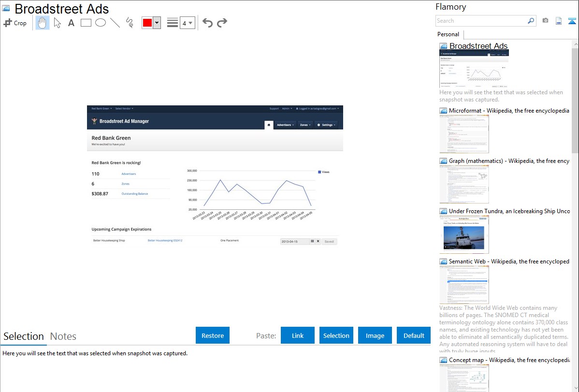579x392 pixels.
Task: Select the Crop tool
Action: [x=15, y=23]
